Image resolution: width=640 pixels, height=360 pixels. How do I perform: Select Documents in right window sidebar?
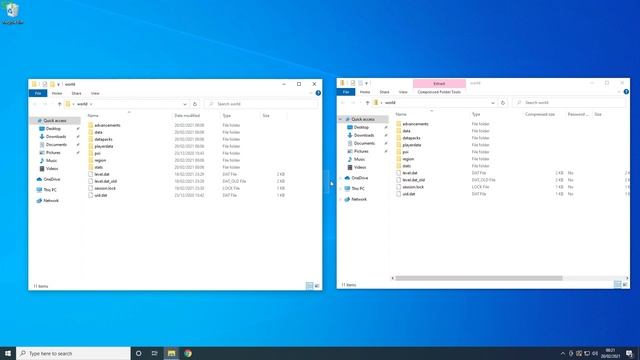(x=364, y=143)
